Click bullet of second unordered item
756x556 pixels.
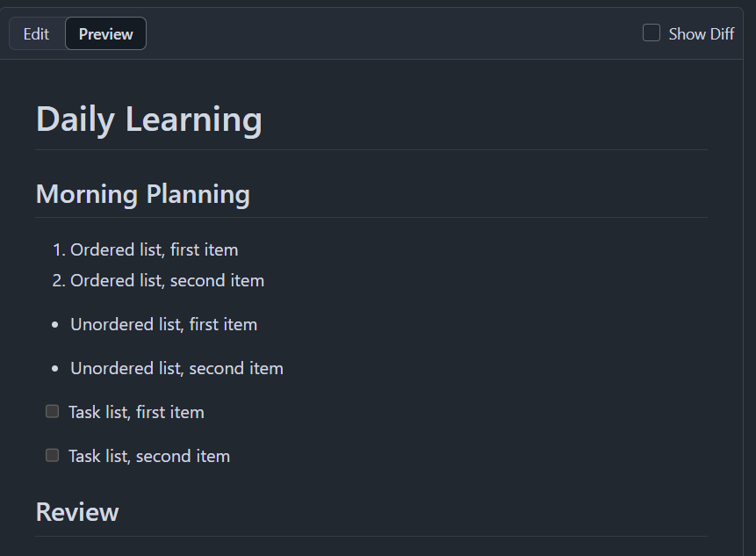click(55, 369)
